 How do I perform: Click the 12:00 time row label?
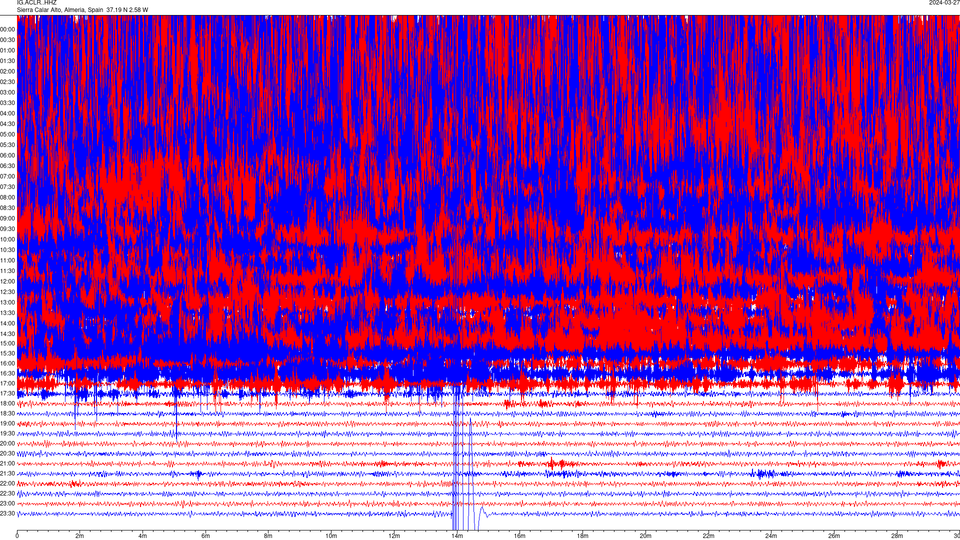7,281
